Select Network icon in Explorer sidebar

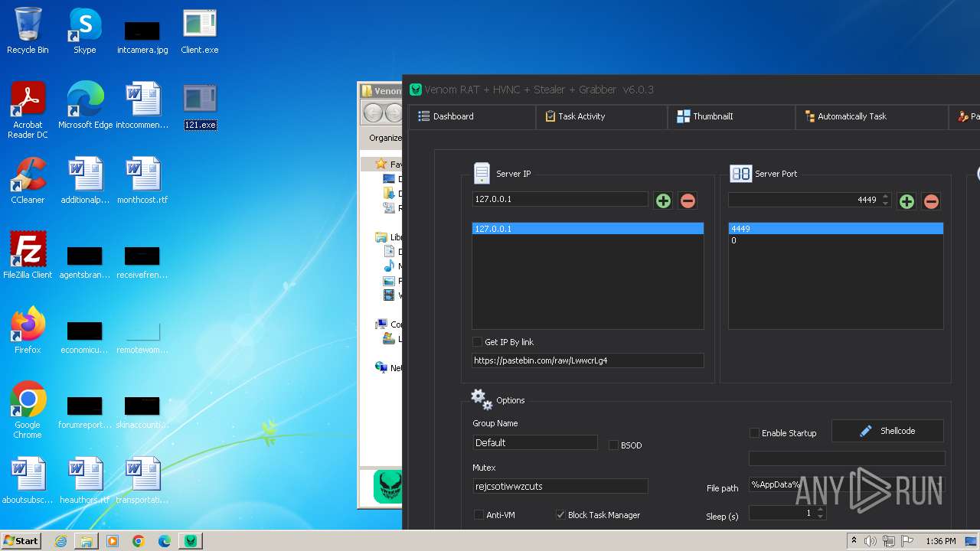pos(381,367)
